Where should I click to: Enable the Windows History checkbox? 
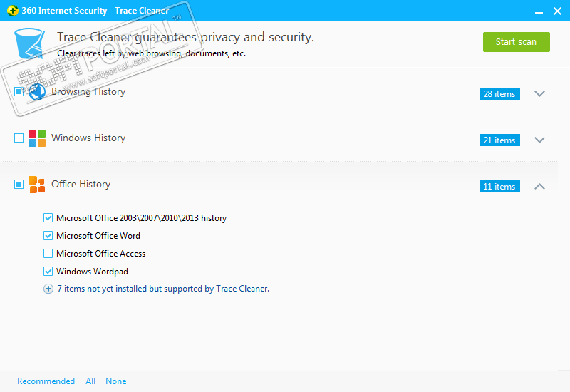coord(19,138)
